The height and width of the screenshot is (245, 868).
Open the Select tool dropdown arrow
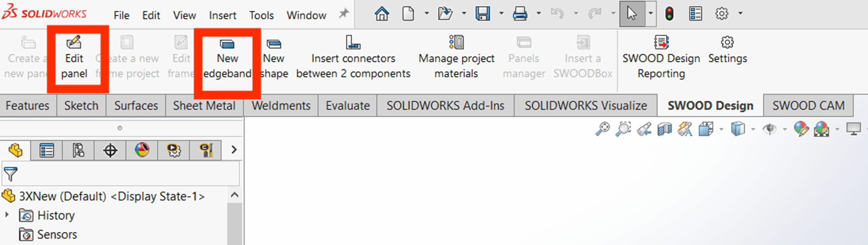[651, 13]
